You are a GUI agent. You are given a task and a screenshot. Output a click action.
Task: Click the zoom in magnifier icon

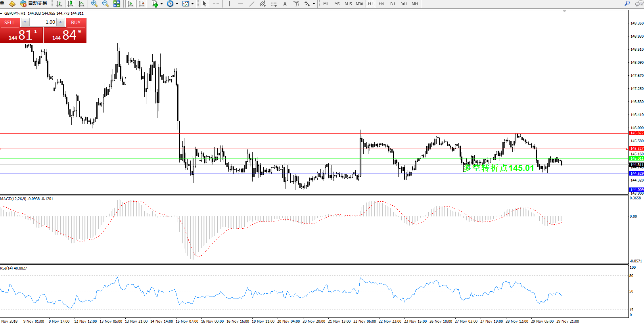(94, 4)
